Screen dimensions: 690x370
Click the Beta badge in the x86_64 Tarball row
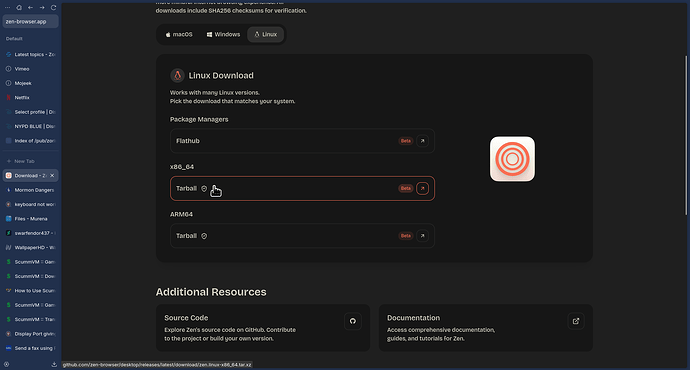(x=406, y=188)
